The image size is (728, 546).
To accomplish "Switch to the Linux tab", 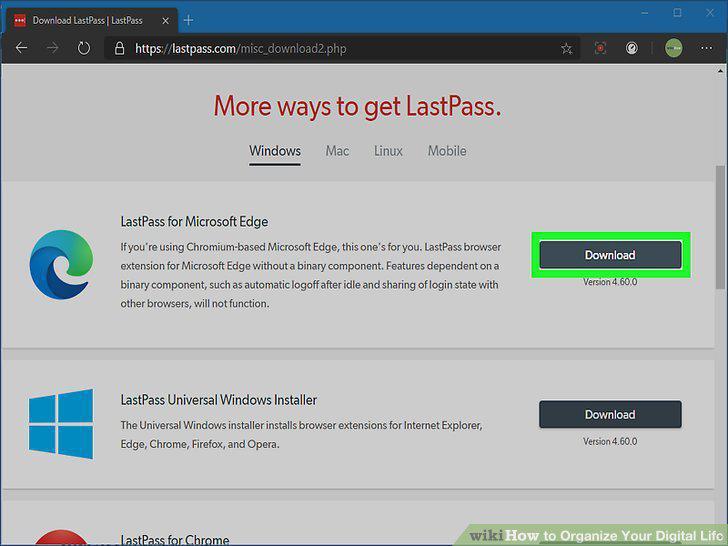I will 388,151.
